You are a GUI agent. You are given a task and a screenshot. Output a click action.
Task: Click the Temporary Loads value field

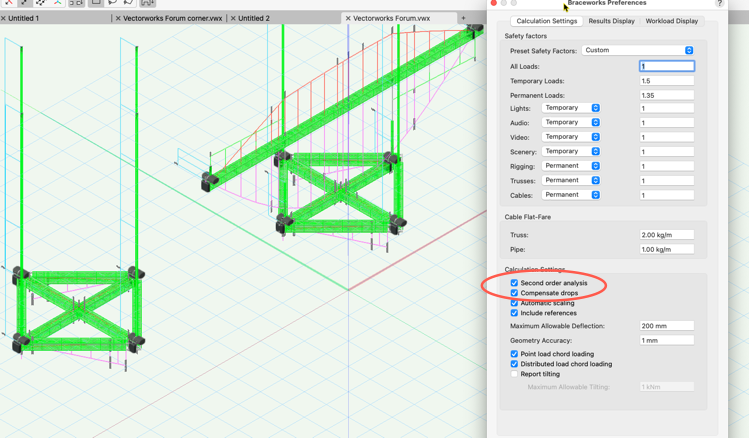(666, 81)
